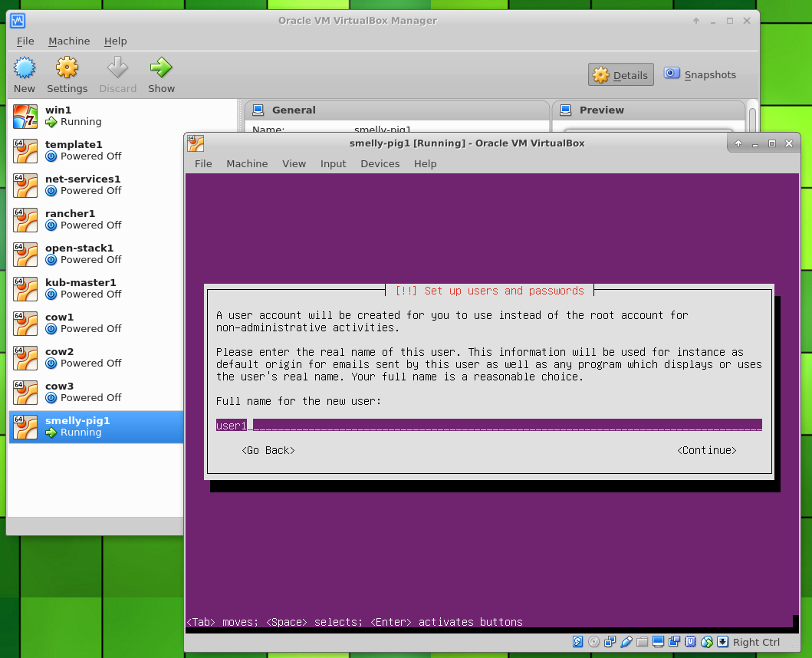Open the Devices menu of the VM window

tap(380, 163)
